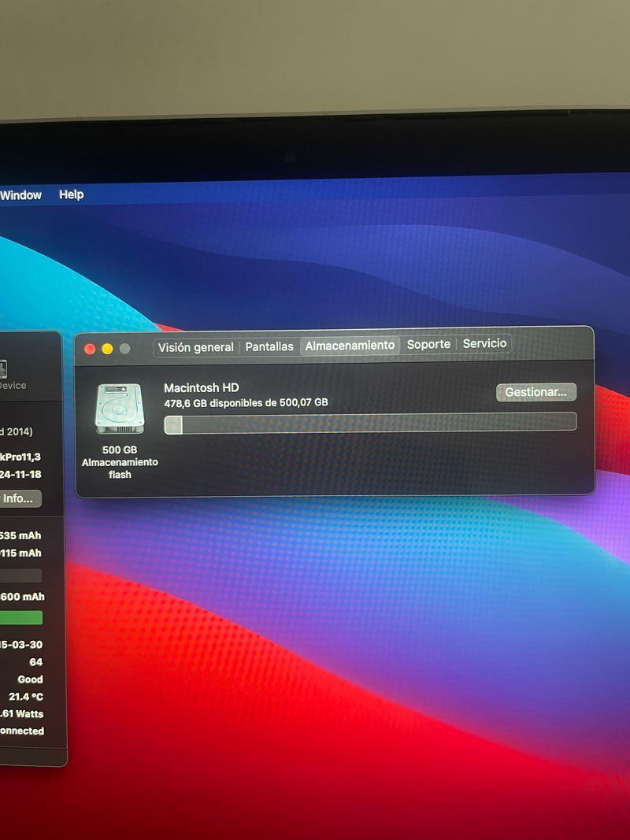
Task: Click the 21.4 °C temperature value
Action: click(x=26, y=697)
